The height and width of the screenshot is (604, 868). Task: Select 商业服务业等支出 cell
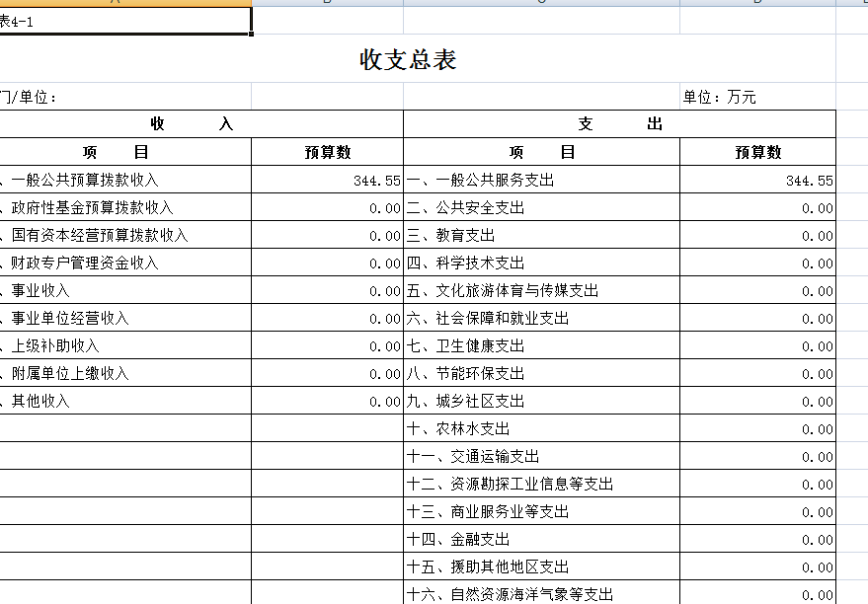point(542,511)
